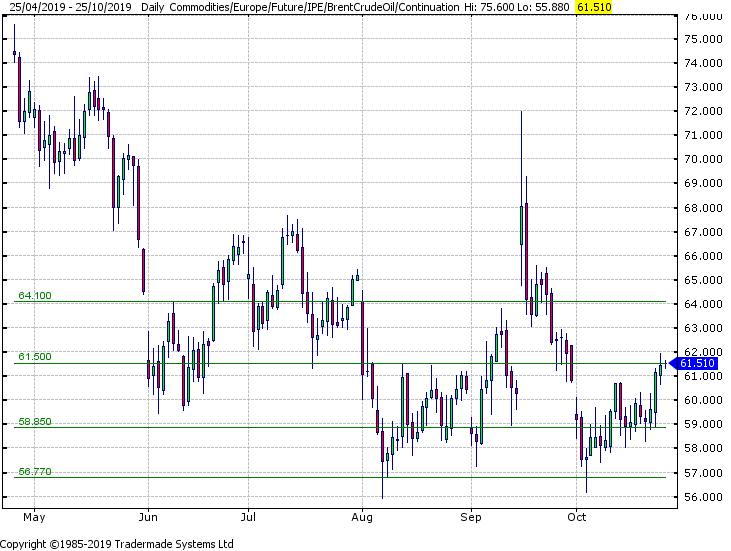Click the Oct label on time axis
The height and width of the screenshot is (551, 731).
click(x=577, y=517)
